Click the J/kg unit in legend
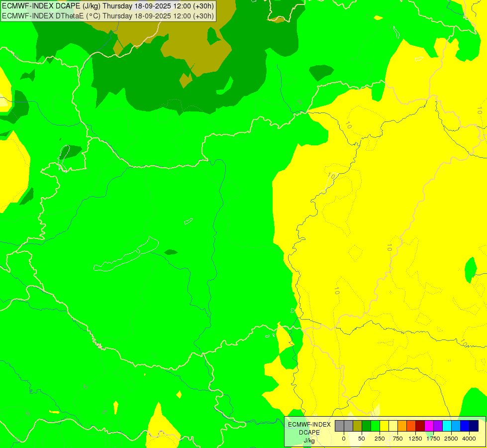Screen dimensions: 487x448 pyautogui.click(x=309, y=441)
